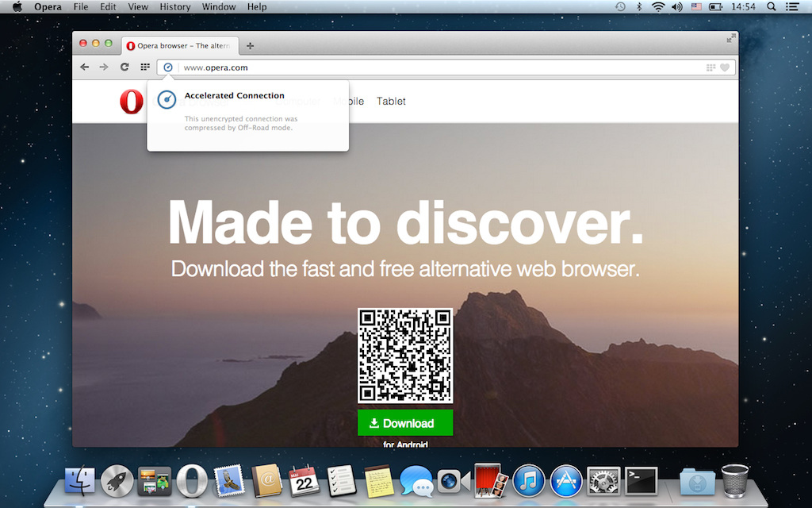
Task: Open Speed Dial grid icon beside reload
Action: pos(145,67)
